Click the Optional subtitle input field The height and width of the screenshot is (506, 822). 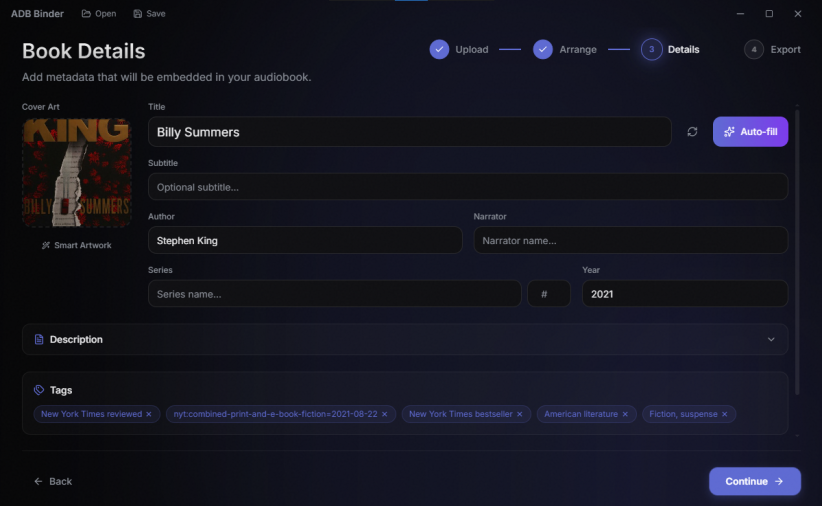click(467, 187)
